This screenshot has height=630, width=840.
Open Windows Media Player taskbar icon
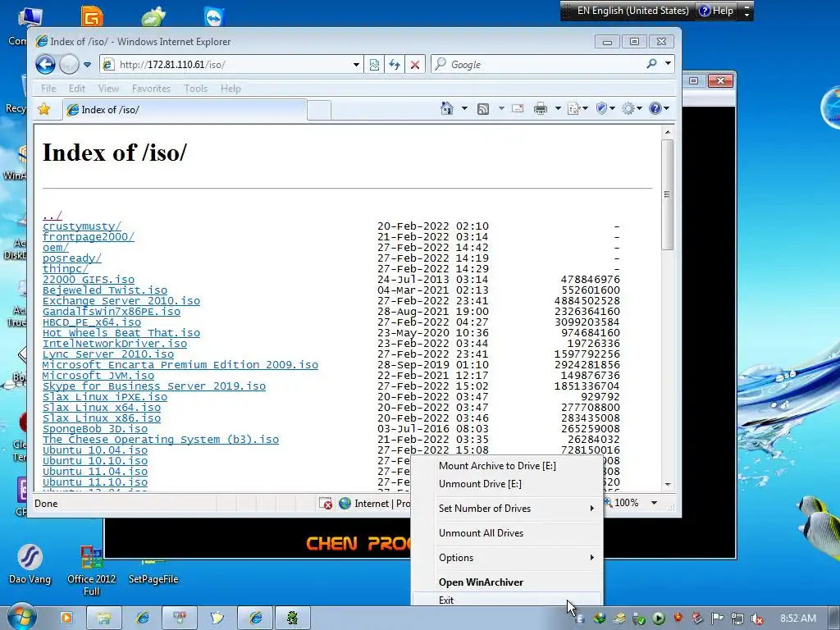coord(66,619)
